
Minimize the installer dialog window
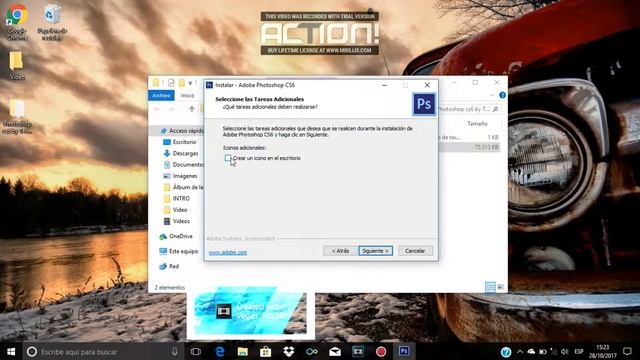pos(384,85)
